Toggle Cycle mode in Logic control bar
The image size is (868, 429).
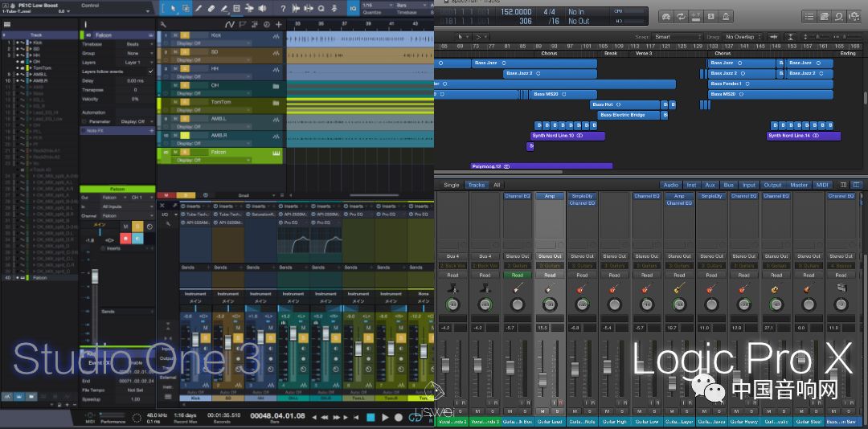[681, 17]
